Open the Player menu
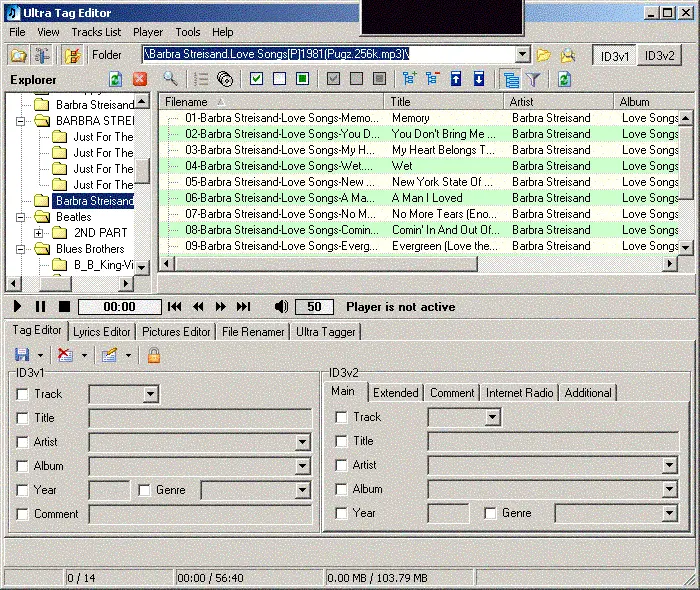700x590 pixels. [148, 32]
